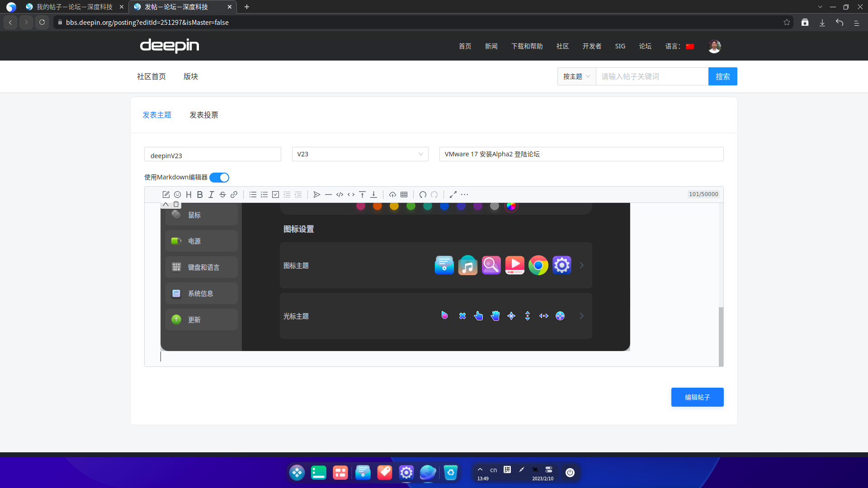Insert a code block icon
868x488 pixels.
click(340, 195)
